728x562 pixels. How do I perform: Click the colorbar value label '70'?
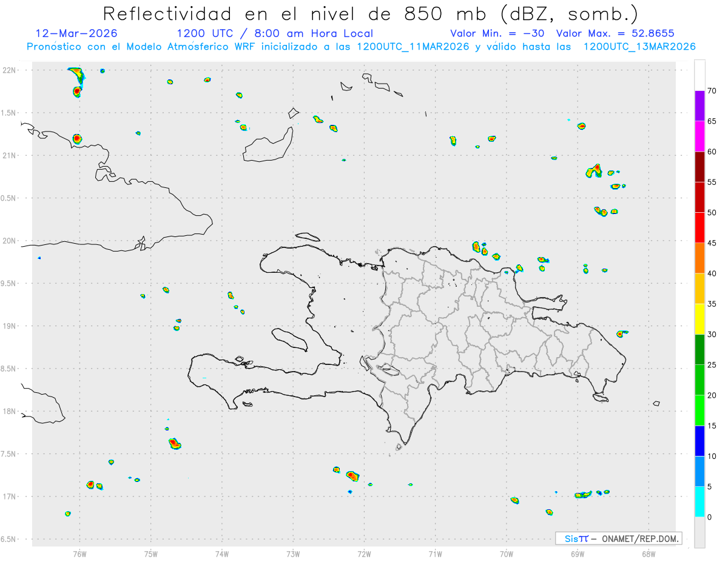coord(712,91)
